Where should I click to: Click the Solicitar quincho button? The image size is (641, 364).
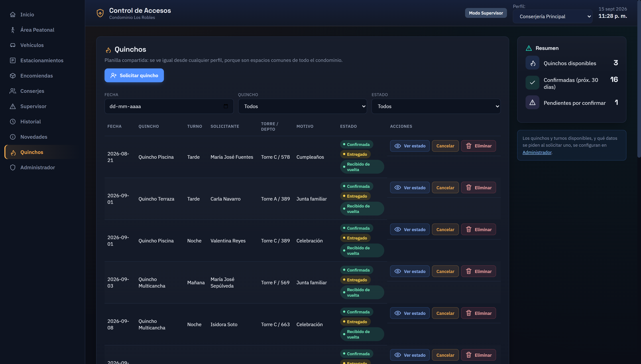[134, 75]
